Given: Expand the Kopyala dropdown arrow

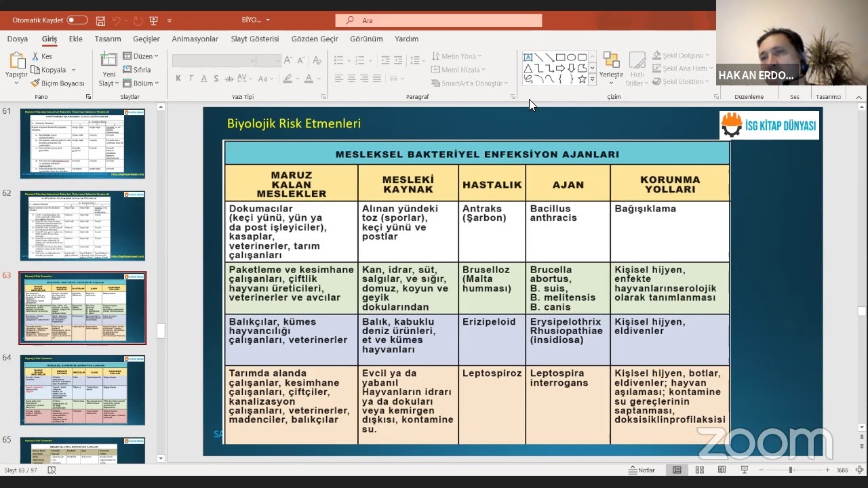Looking at the screenshot, I should (x=73, y=70).
